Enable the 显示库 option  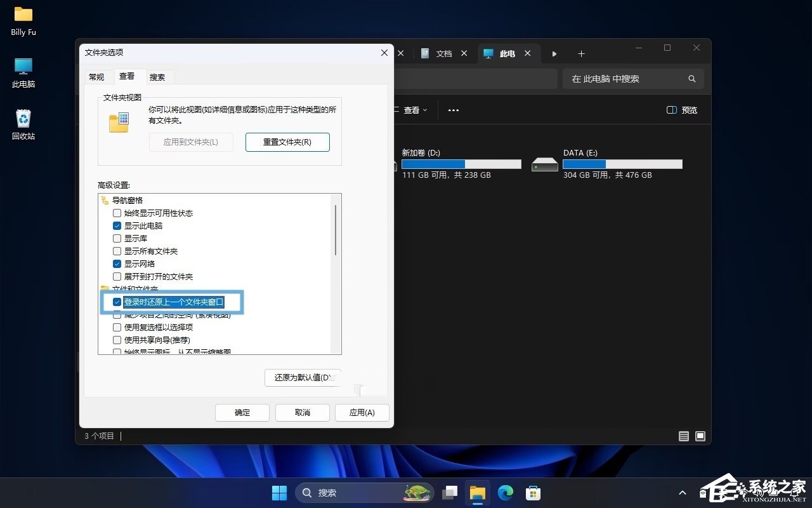[x=117, y=238]
